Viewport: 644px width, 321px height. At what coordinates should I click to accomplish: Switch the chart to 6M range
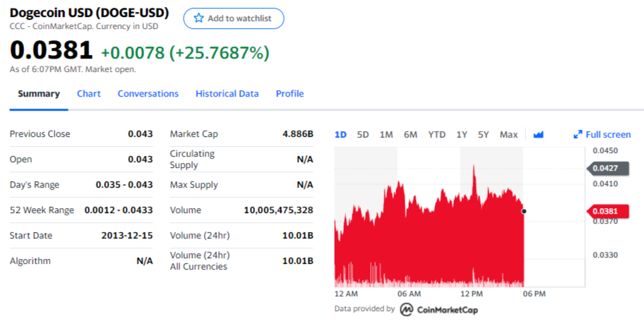tap(410, 135)
